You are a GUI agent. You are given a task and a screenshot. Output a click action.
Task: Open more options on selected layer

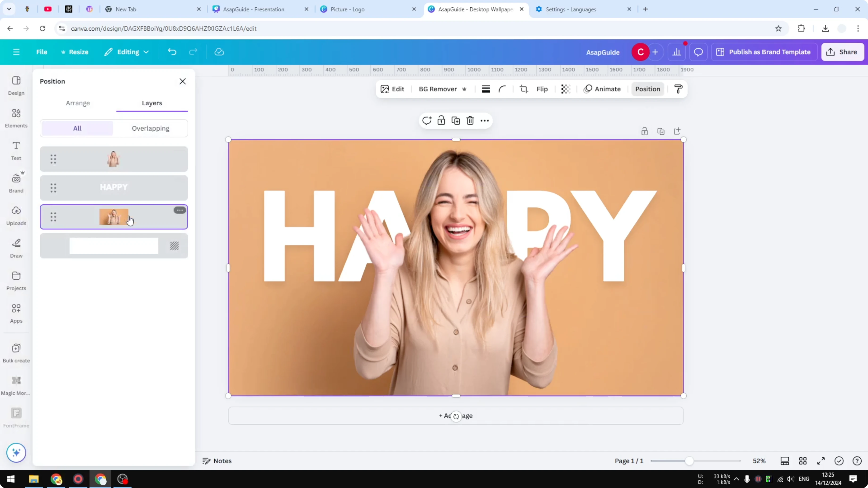point(179,210)
